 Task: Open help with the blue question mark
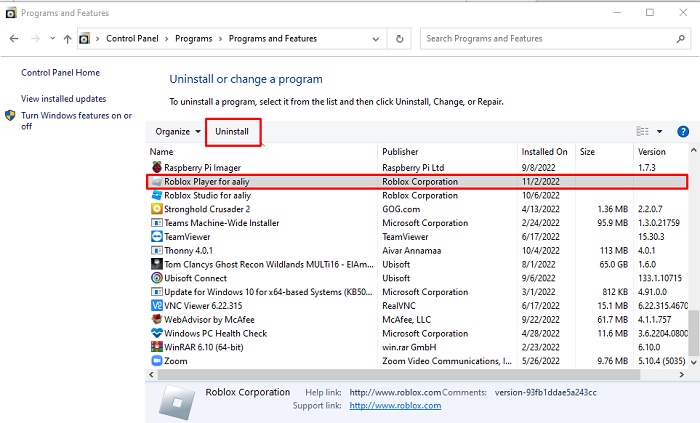coord(683,132)
